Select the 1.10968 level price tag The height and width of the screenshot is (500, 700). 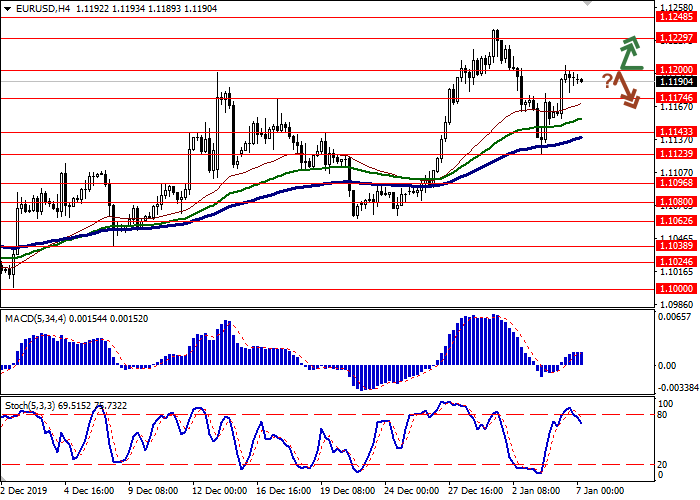[x=676, y=182]
